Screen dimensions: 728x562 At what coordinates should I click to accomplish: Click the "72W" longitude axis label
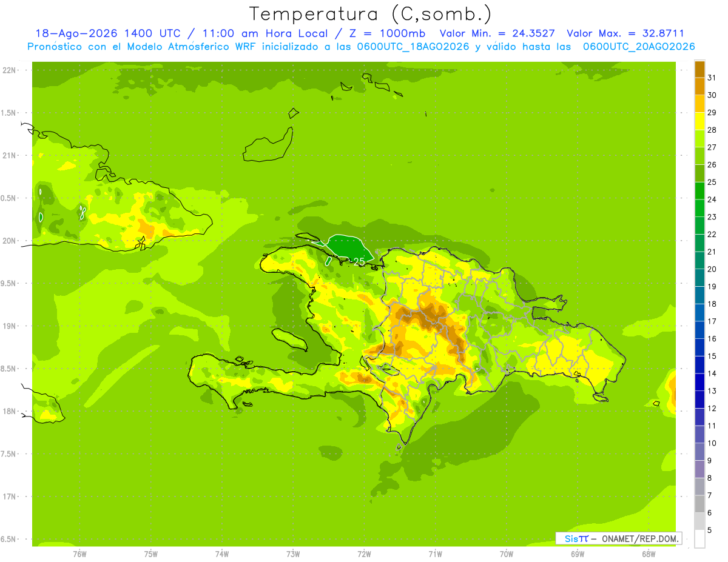tap(364, 554)
